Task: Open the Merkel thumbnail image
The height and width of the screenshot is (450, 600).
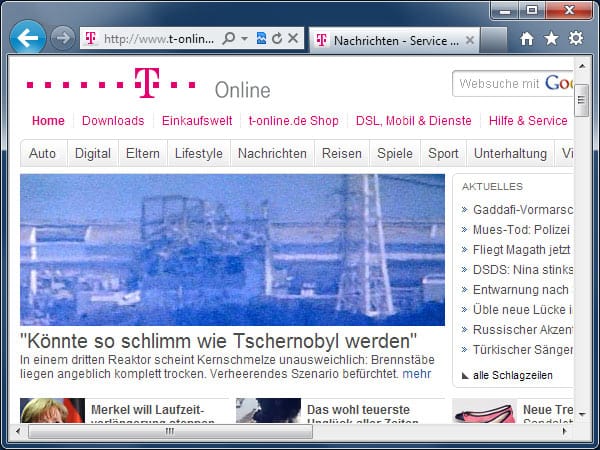Action: [52, 411]
